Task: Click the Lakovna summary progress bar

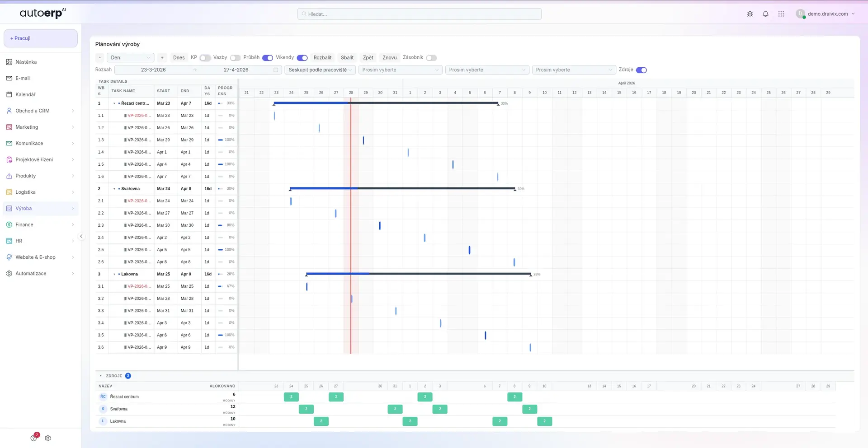Action: click(418, 274)
